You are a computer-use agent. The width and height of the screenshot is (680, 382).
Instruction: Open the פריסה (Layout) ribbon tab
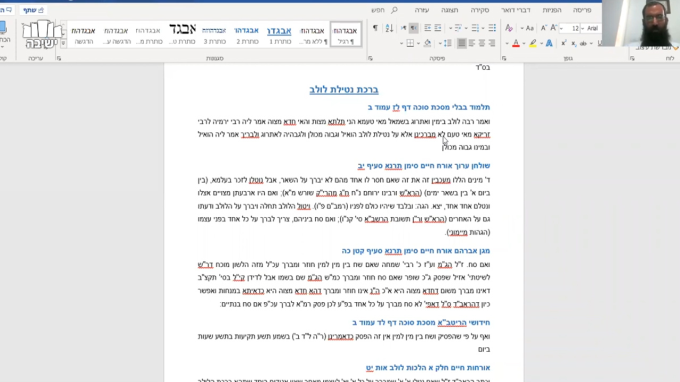582,10
